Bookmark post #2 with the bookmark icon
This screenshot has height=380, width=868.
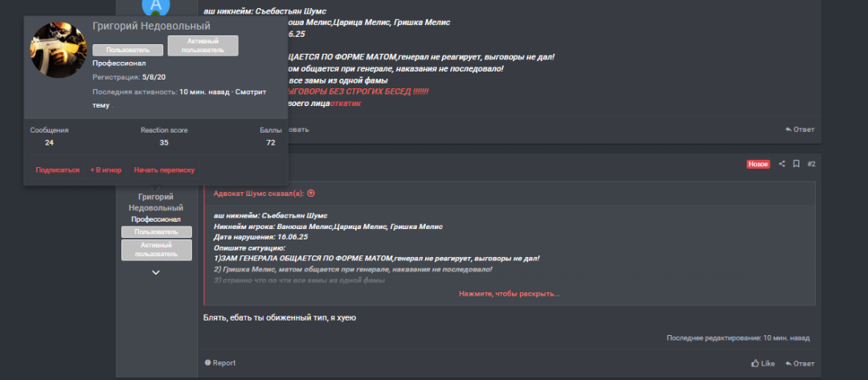pyautogui.click(x=796, y=164)
